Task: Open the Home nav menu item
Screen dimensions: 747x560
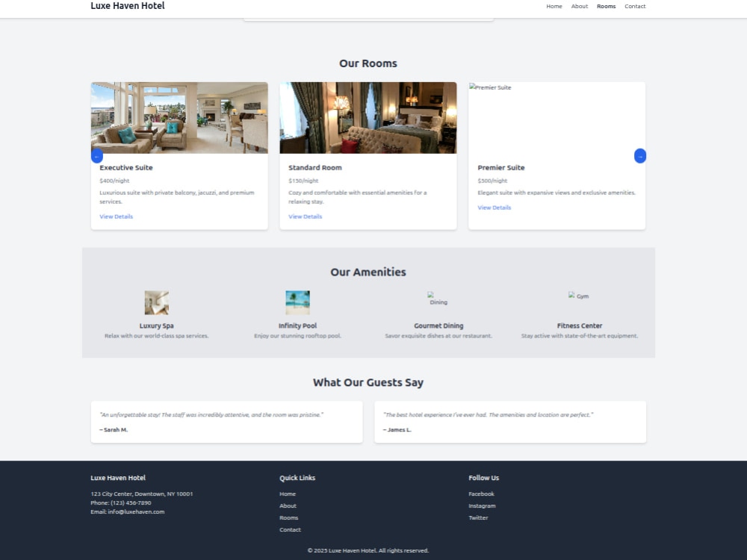Action: (554, 6)
